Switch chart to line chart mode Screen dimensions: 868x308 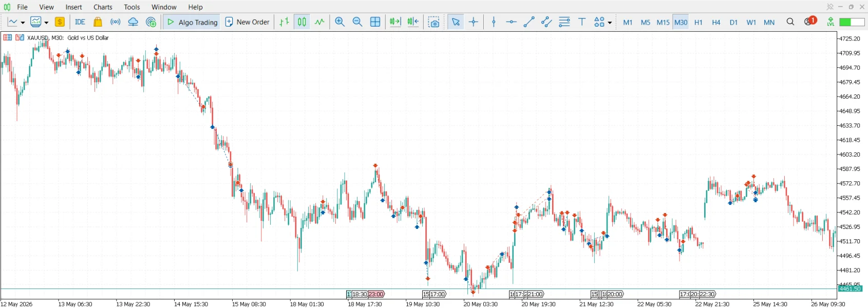(319, 22)
